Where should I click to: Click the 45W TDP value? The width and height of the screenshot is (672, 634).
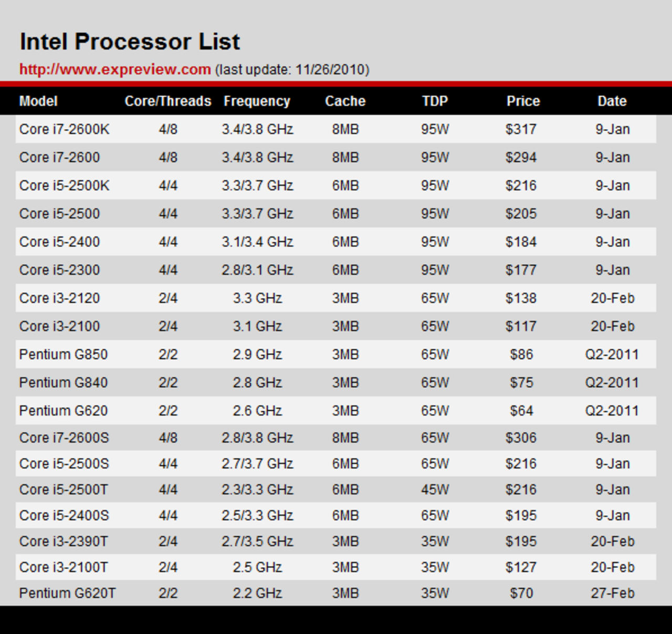click(435, 490)
